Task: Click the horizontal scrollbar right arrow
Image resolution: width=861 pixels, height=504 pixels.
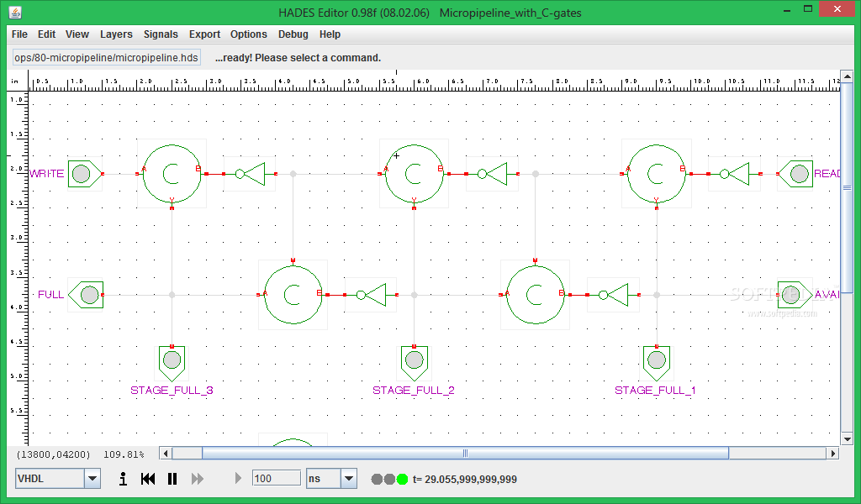Action: click(833, 454)
